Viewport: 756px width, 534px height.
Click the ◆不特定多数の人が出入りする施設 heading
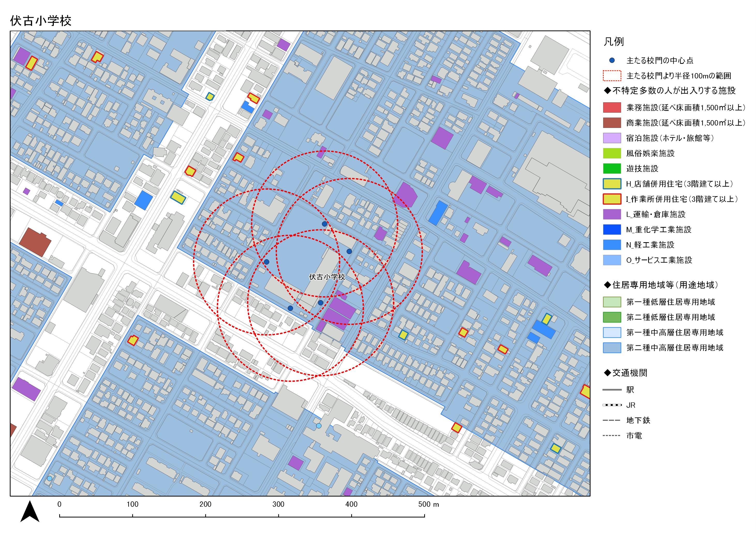click(670, 90)
